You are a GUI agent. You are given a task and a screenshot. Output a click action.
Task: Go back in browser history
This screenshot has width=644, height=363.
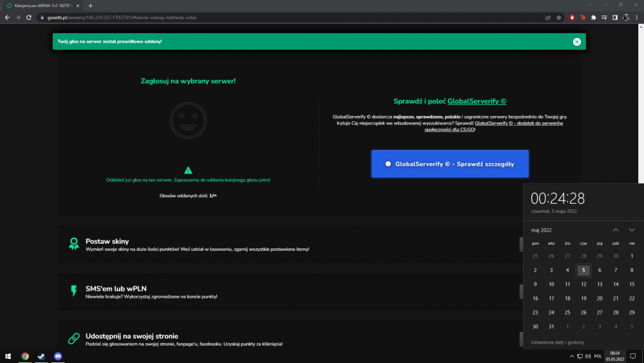coord(7,17)
